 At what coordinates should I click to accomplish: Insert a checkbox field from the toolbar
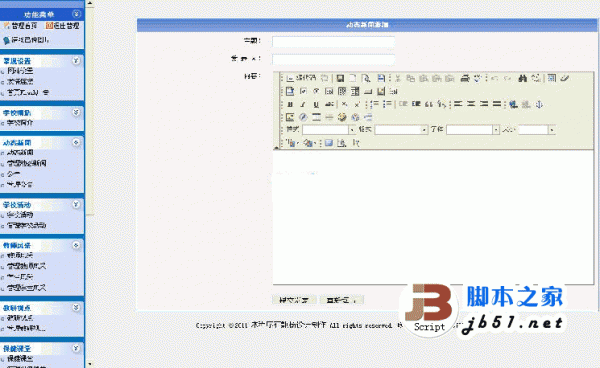coord(303,91)
